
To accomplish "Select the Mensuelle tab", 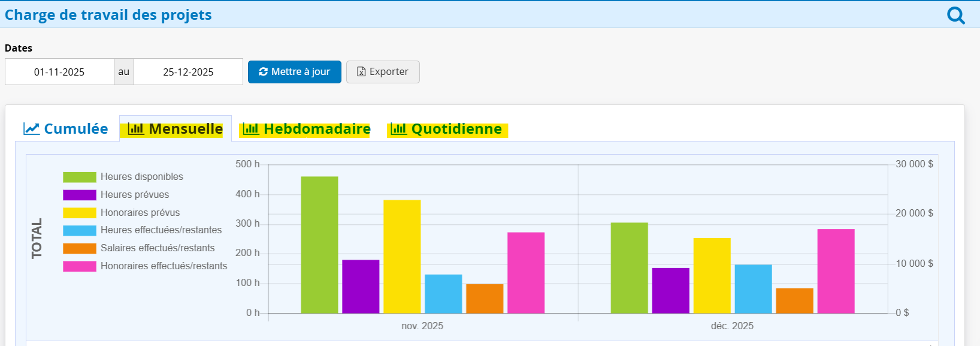I will pyautogui.click(x=176, y=129).
